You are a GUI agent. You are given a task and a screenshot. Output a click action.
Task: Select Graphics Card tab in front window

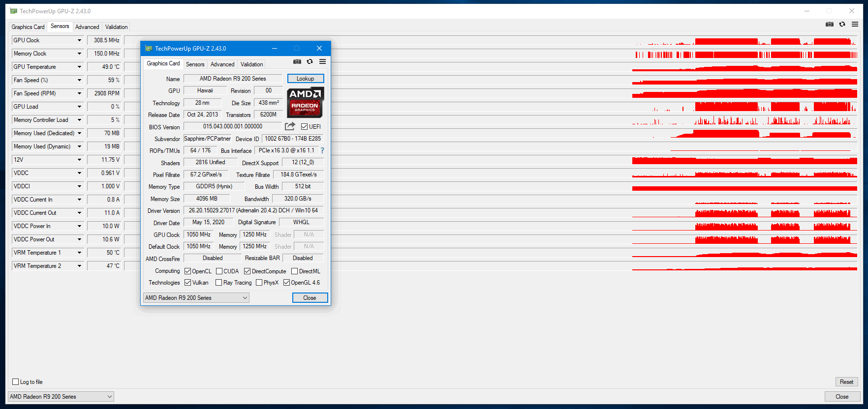pyautogui.click(x=163, y=63)
